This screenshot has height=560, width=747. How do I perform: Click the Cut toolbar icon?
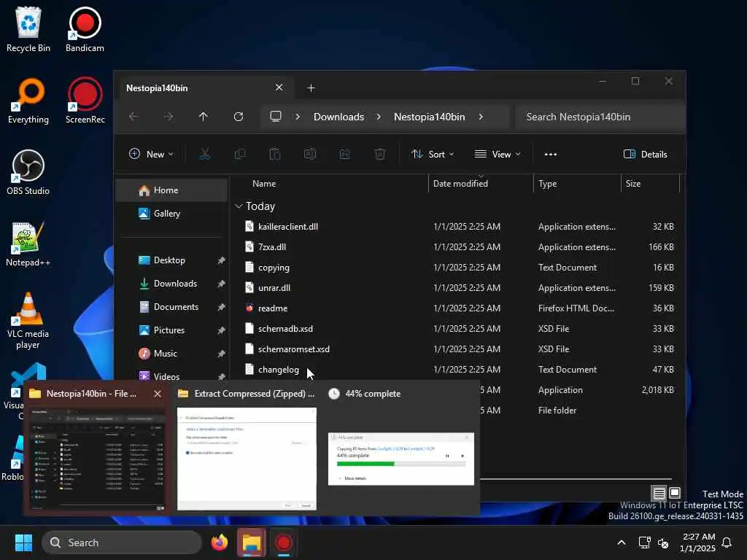click(204, 155)
